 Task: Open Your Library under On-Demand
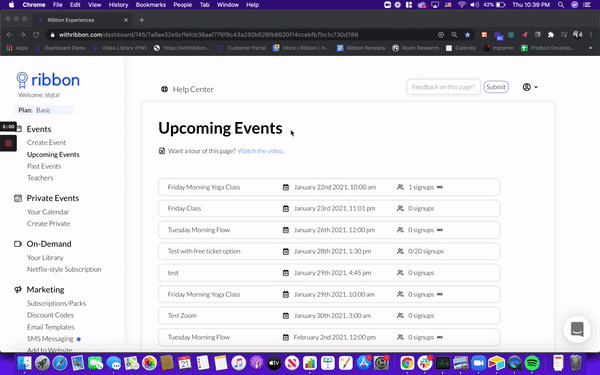tap(45, 258)
